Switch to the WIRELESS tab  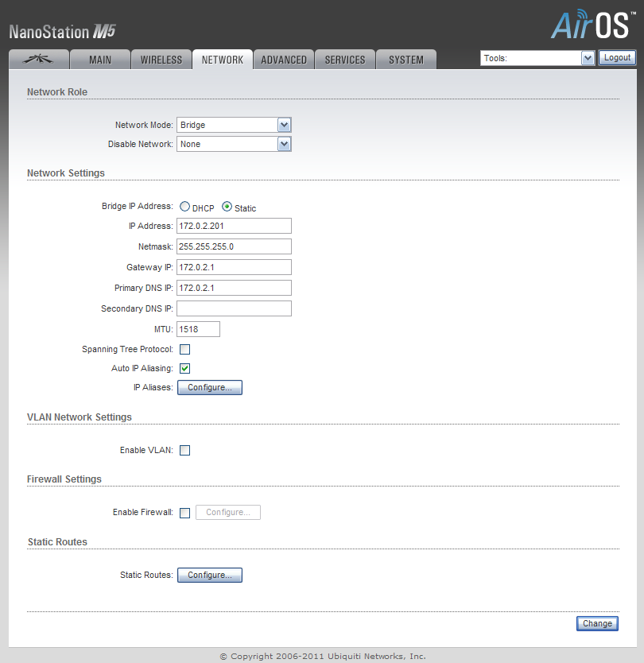pos(161,59)
